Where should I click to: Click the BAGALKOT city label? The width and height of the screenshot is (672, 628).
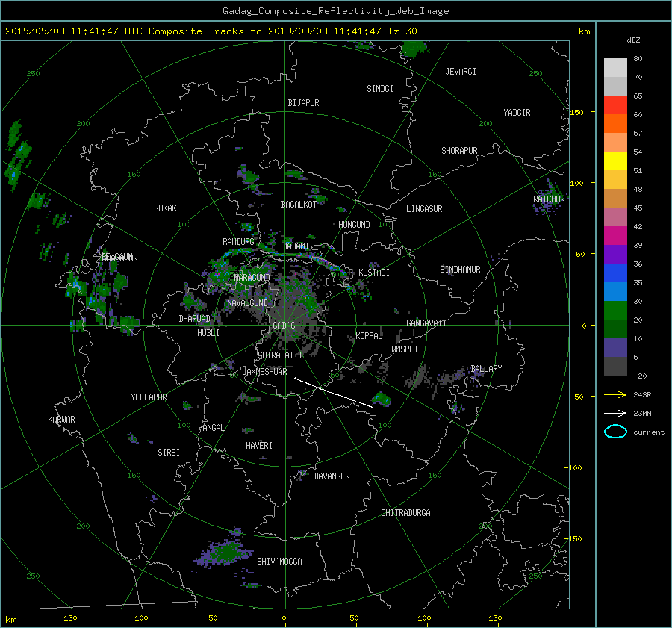[299, 205]
